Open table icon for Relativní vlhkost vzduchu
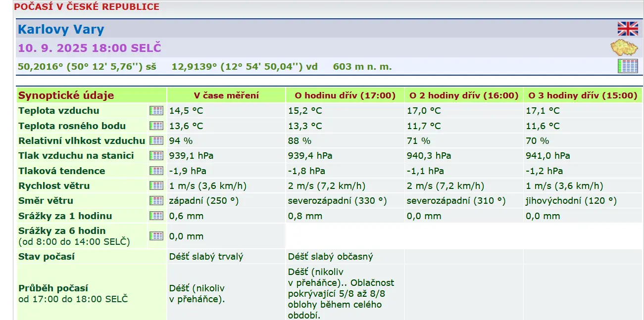Screen dimensions: 644x320 coord(156,141)
